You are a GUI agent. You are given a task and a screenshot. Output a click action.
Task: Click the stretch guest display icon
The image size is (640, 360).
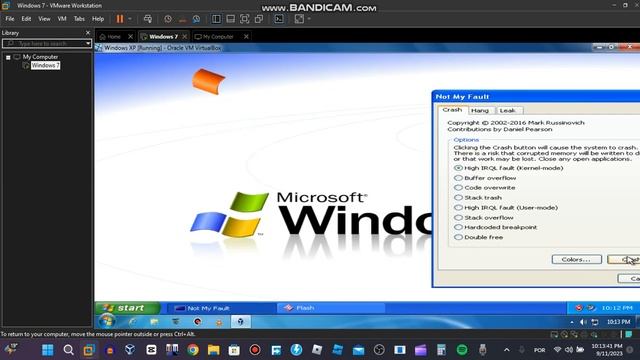point(299,19)
